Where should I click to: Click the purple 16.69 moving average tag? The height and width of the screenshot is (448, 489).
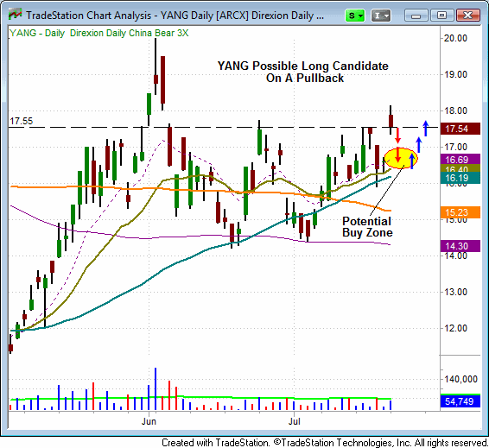coord(460,160)
